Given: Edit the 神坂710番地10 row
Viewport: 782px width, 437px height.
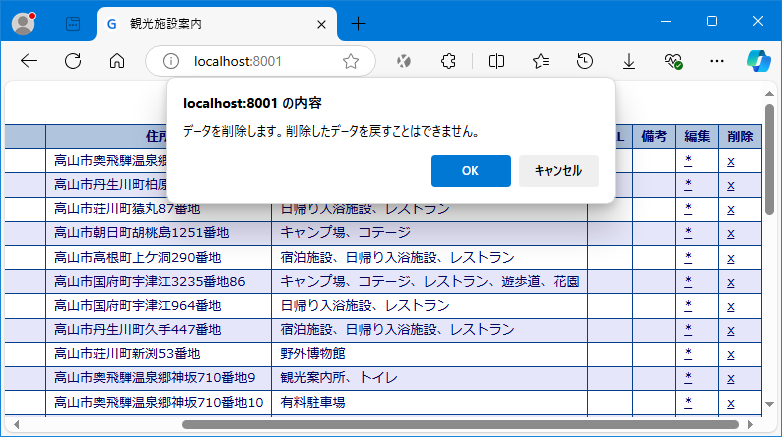Looking at the screenshot, I should pos(688,402).
